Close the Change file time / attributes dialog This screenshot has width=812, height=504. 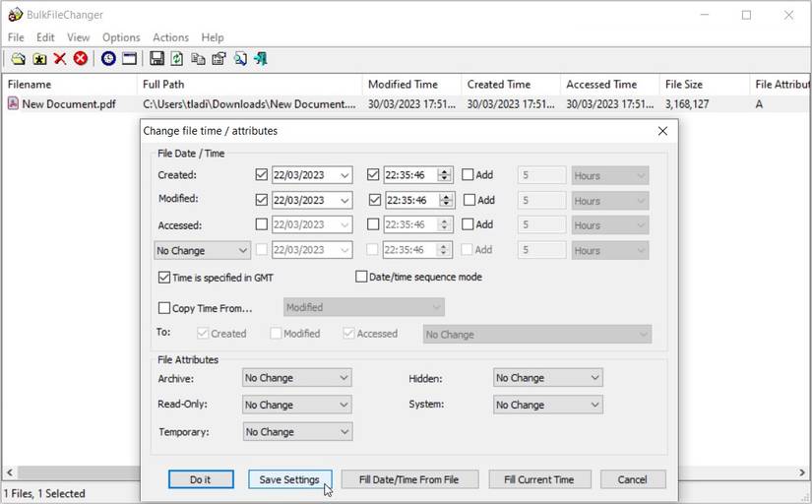click(x=662, y=131)
